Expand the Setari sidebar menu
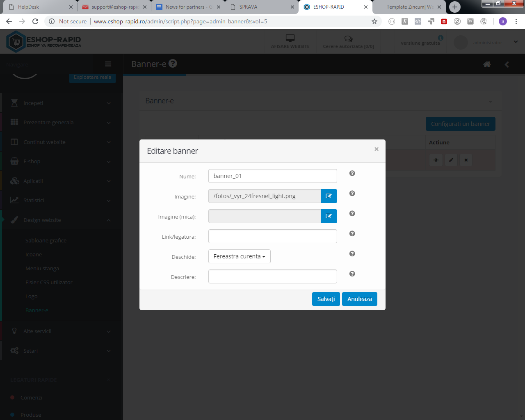This screenshot has height=420, width=525. 62,351
